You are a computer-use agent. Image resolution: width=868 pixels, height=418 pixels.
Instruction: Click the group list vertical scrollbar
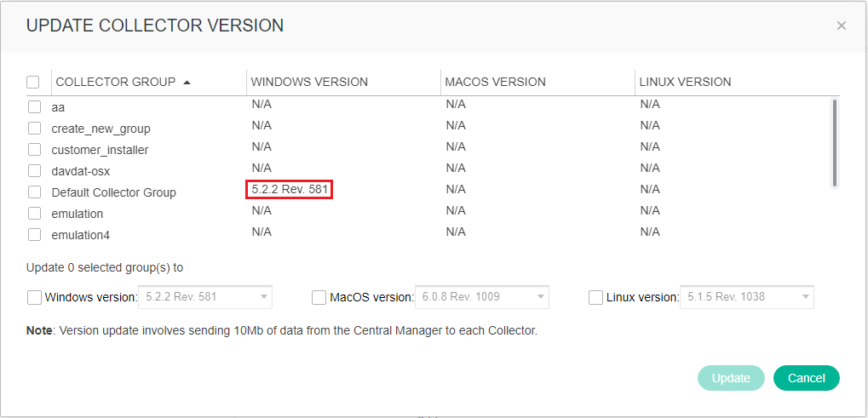[x=834, y=143]
